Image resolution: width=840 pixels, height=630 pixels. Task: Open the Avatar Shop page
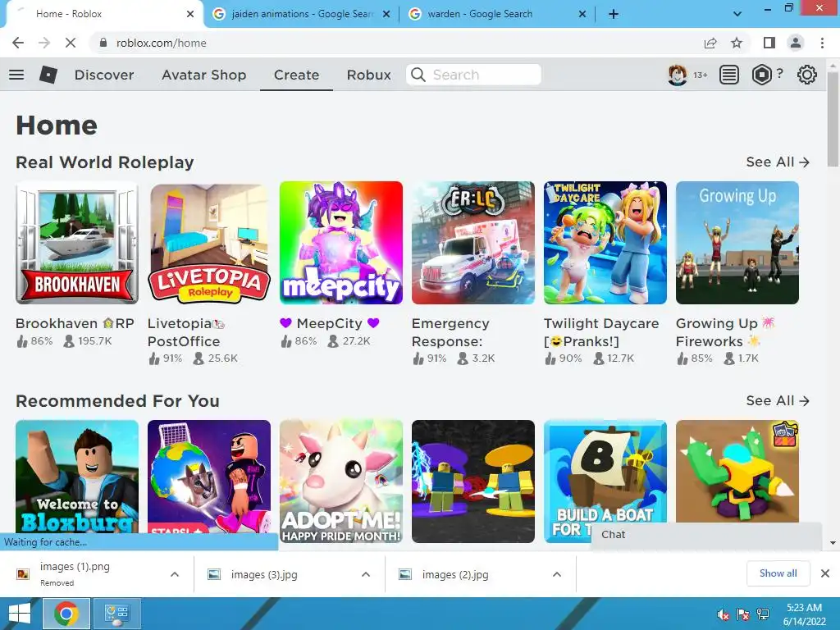203,75
